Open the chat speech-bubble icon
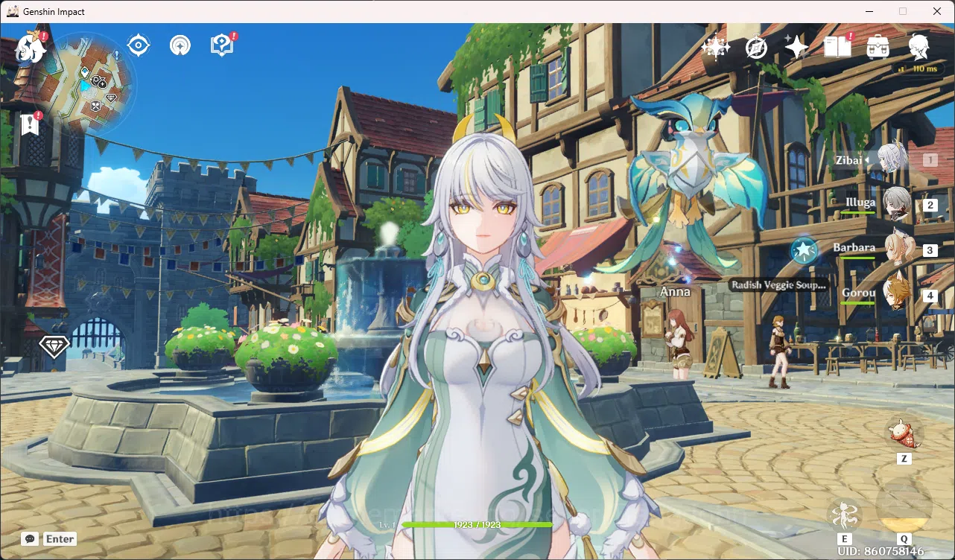The width and height of the screenshot is (955, 560). click(30, 538)
